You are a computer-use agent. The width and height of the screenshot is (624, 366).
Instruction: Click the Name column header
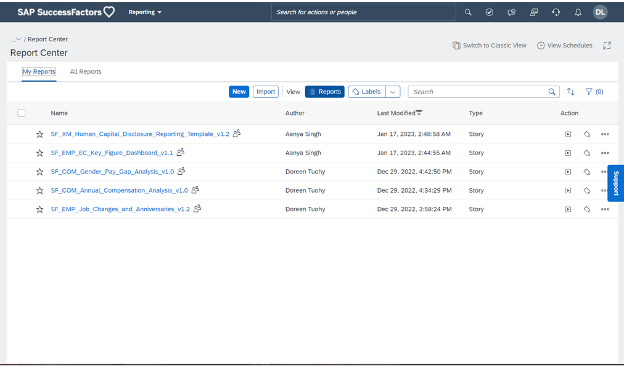pyautogui.click(x=59, y=113)
